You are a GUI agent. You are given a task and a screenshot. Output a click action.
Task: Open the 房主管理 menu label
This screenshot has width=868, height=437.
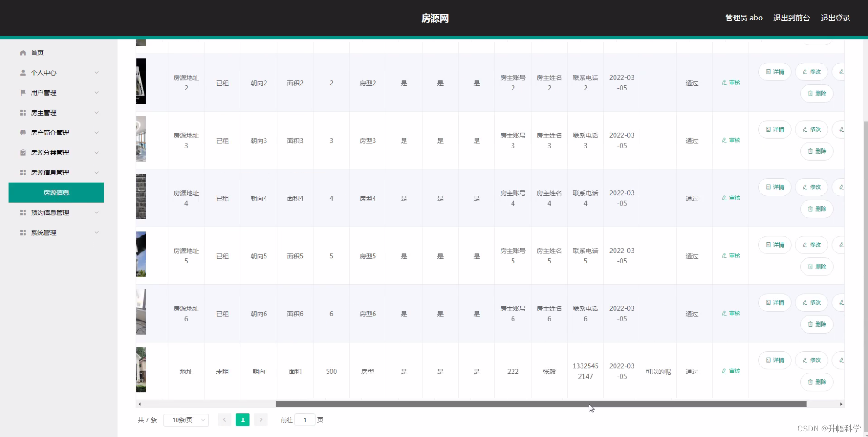(44, 113)
